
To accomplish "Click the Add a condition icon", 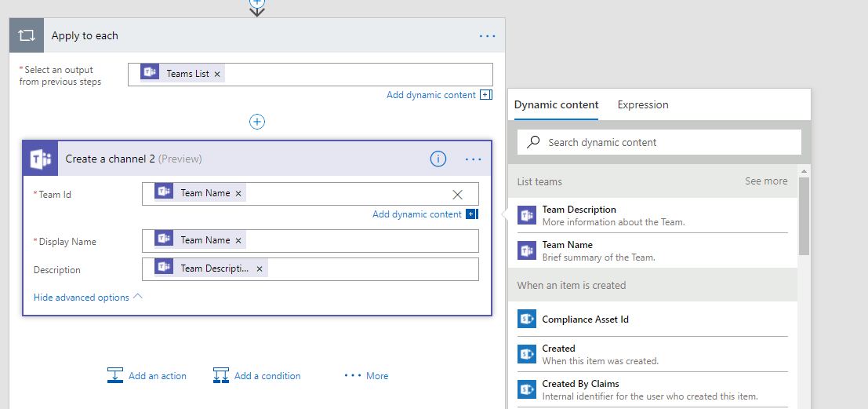I will pyautogui.click(x=221, y=375).
